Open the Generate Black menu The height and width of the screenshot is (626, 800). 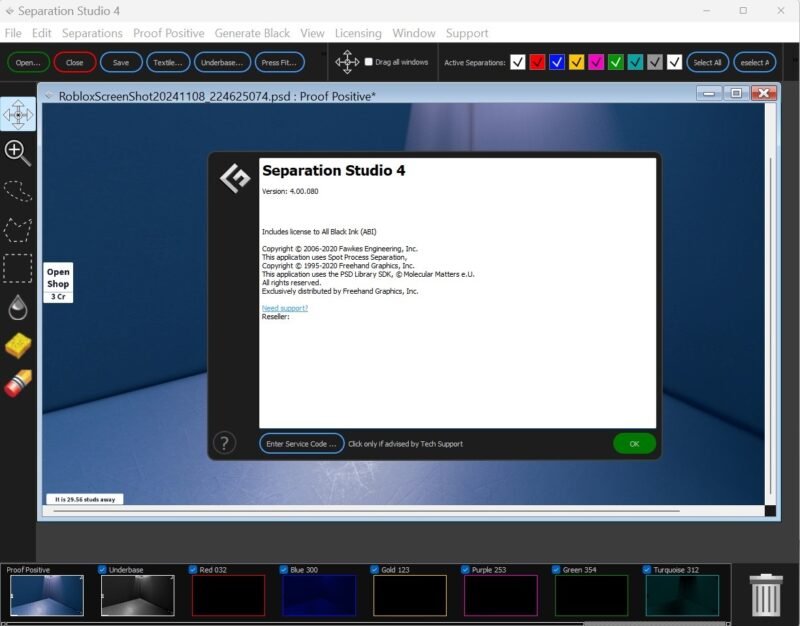point(252,33)
